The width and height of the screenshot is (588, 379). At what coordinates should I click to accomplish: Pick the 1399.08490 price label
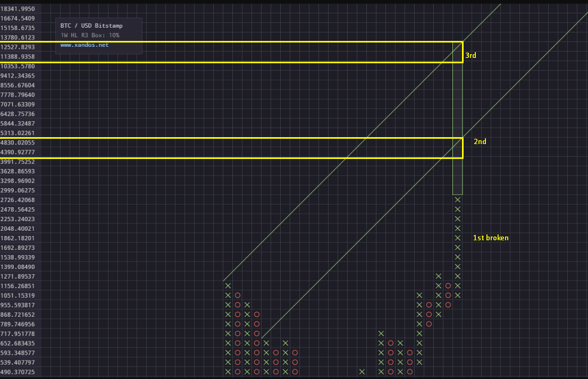click(18, 267)
